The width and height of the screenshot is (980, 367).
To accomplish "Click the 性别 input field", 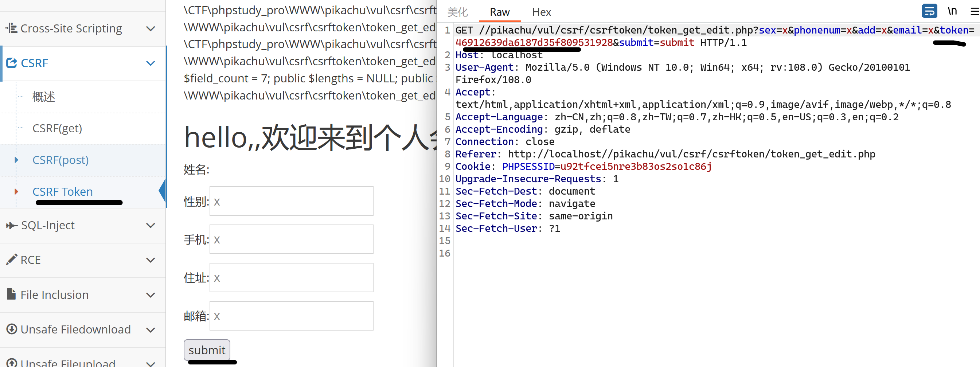I will (292, 201).
